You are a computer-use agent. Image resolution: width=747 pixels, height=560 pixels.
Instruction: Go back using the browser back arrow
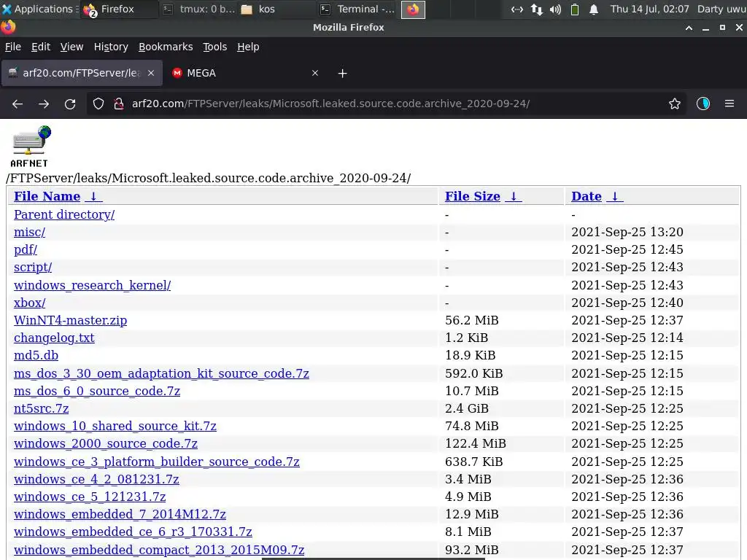coord(18,104)
